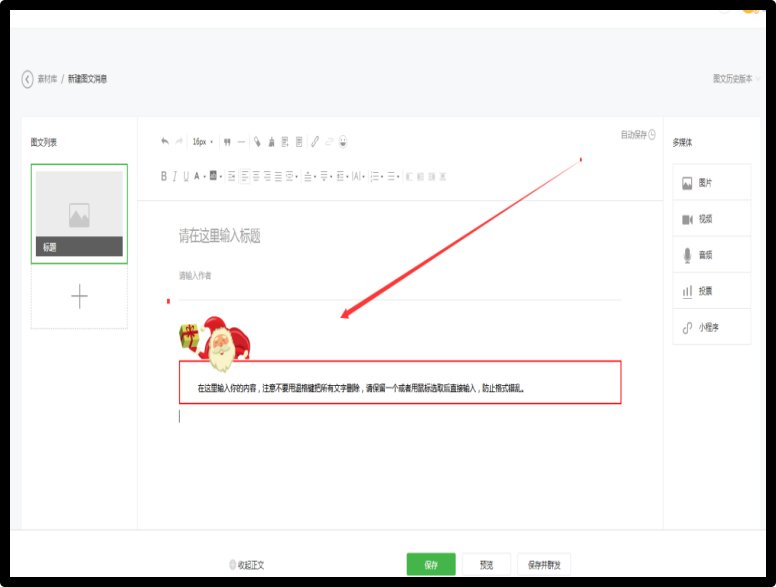Image resolution: width=776 pixels, height=587 pixels.
Task: Pick font color with the A swatch
Action: 196,176
